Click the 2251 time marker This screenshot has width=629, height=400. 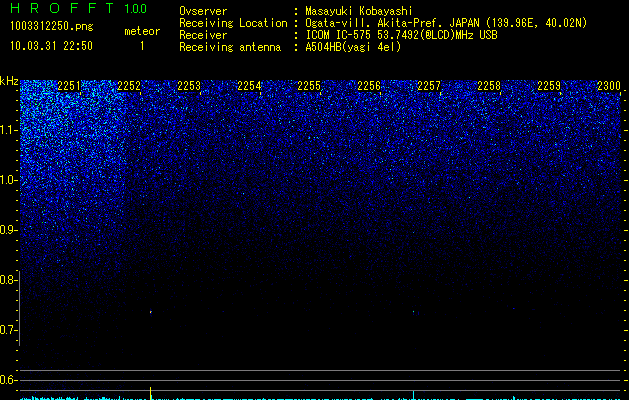pos(69,86)
